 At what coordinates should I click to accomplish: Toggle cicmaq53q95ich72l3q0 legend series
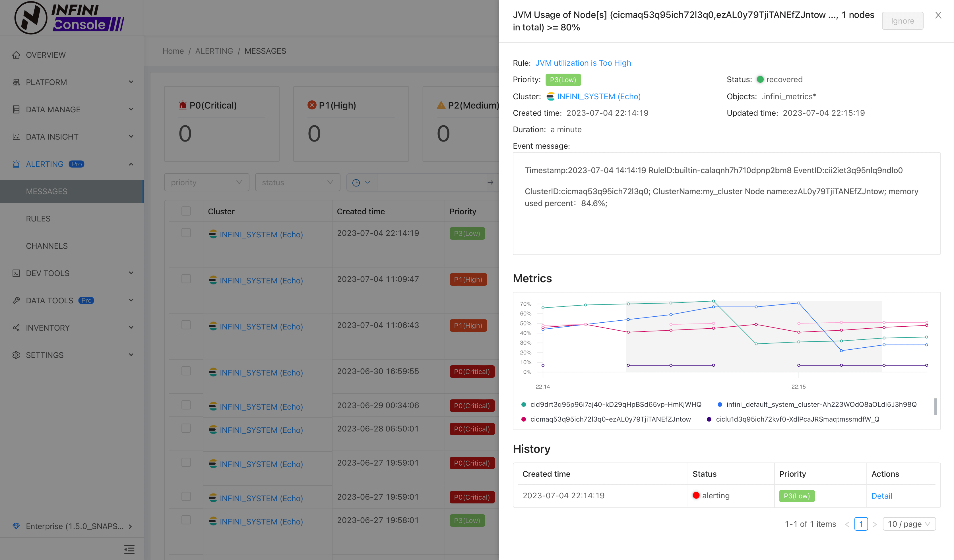606,419
